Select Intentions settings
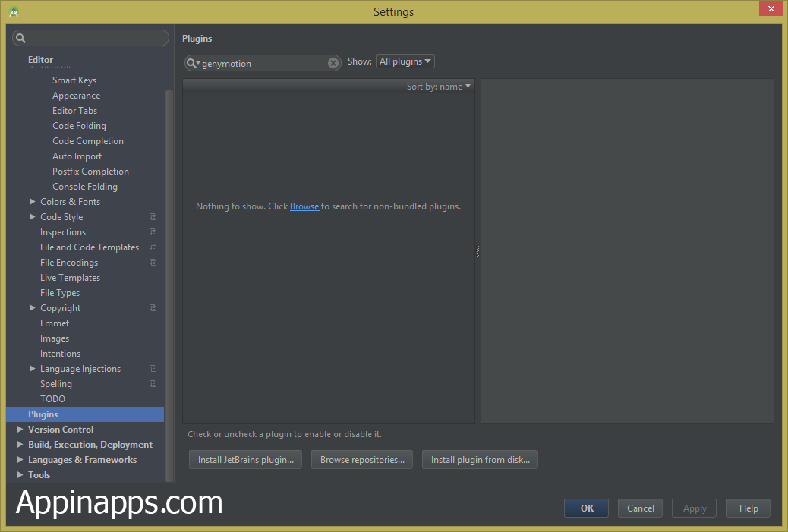This screenshot has width=788, height=532. coord(60,353)
